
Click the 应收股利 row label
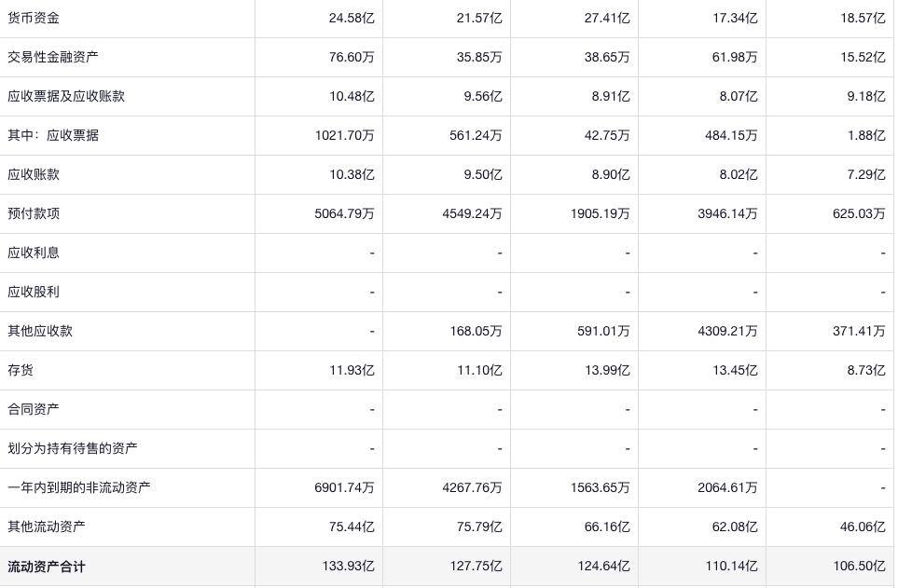pos(34,292)
